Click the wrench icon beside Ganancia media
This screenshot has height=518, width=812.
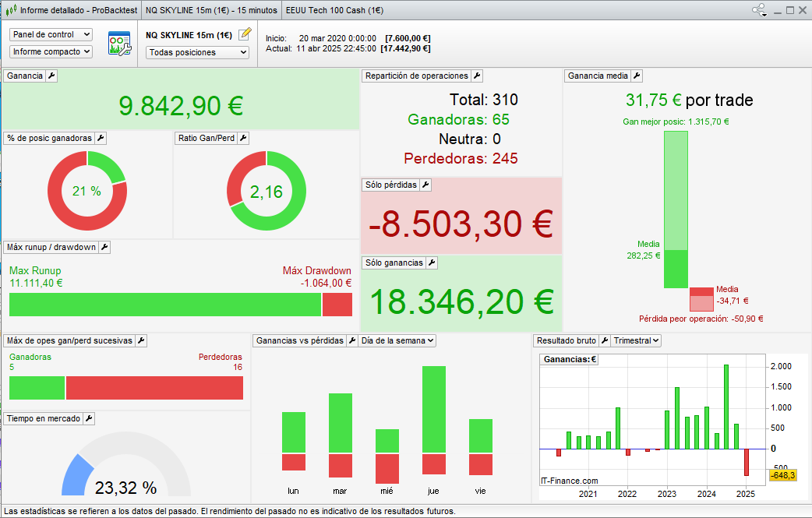637,76
